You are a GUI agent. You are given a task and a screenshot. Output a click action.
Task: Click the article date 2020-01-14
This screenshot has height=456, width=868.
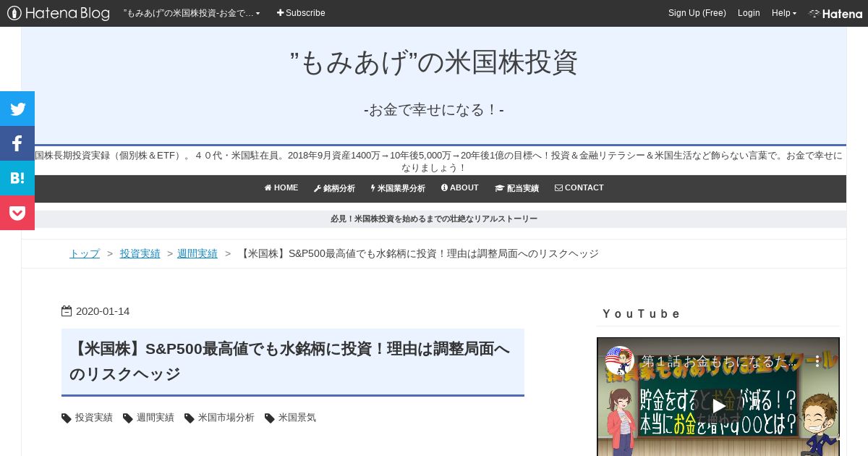coord(103,311)
